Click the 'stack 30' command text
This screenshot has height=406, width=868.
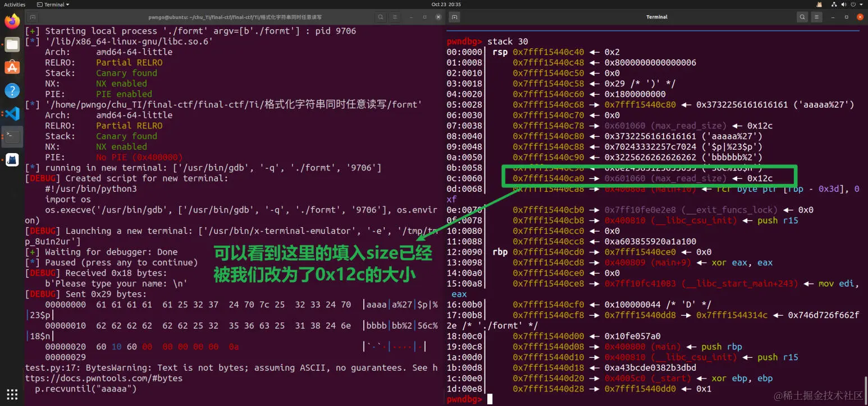(508, 41)
